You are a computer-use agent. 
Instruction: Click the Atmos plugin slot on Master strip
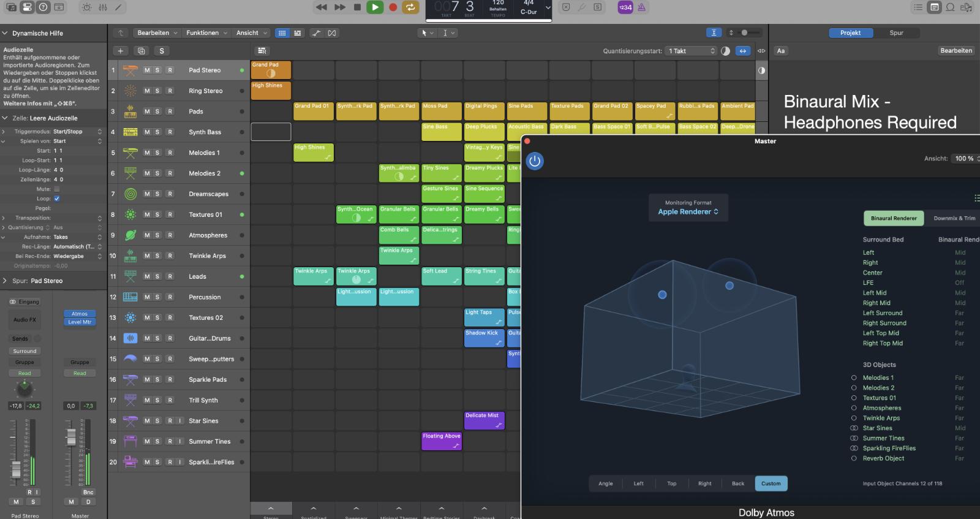80,314
